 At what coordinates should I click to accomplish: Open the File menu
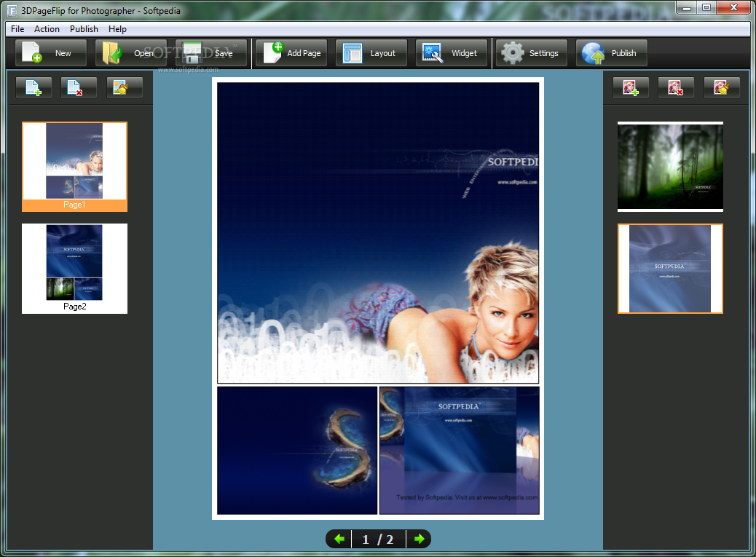pos(17,29)
